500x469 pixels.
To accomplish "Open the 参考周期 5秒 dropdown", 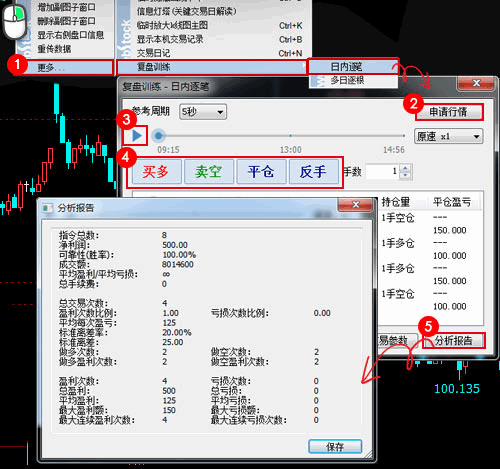I will 203,112.
